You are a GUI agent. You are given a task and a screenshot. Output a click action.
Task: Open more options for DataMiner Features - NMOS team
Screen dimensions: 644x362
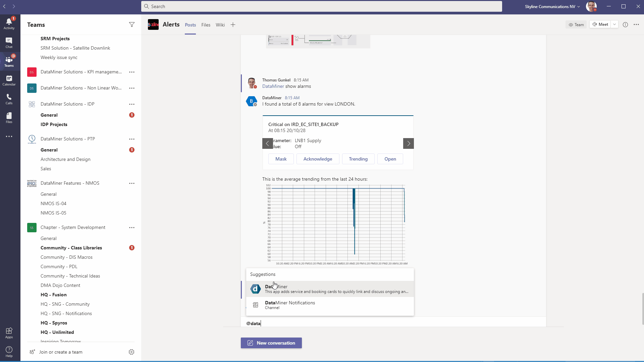(132, 183)
